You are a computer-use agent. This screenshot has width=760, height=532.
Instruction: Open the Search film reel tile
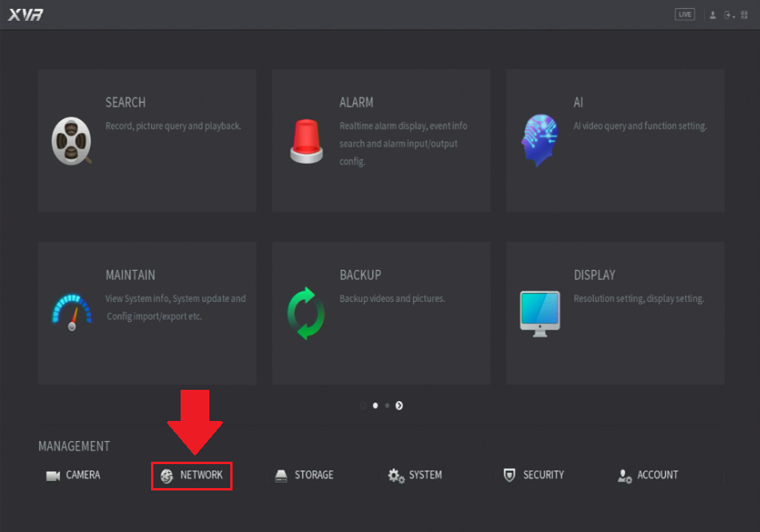[x=147, y=141]
